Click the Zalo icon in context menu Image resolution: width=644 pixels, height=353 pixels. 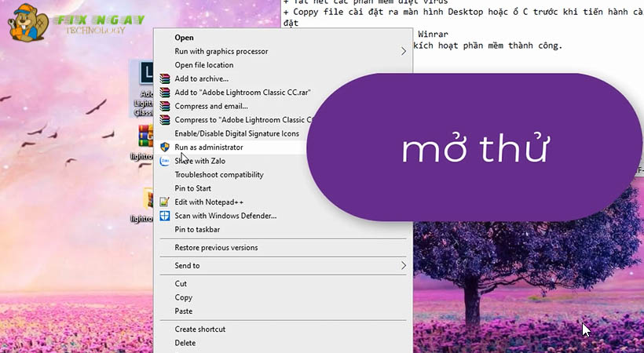[x=165, y=161]
